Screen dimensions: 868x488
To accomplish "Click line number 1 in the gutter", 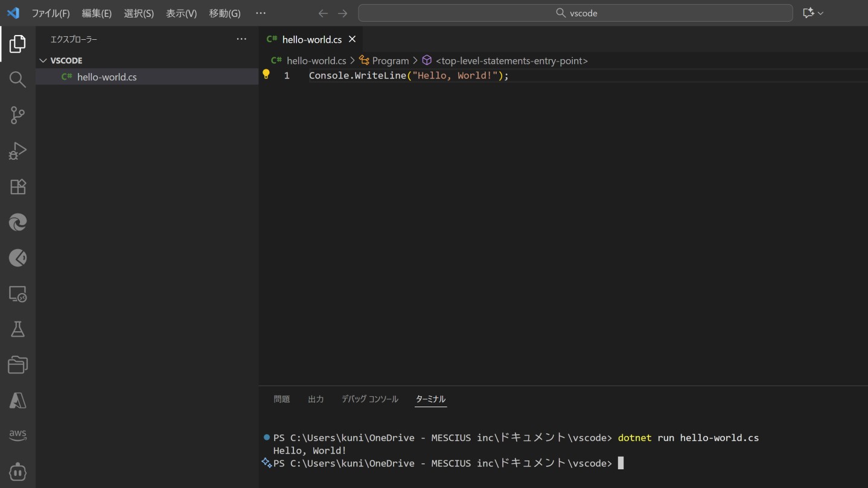I will (x=287, y=75).
